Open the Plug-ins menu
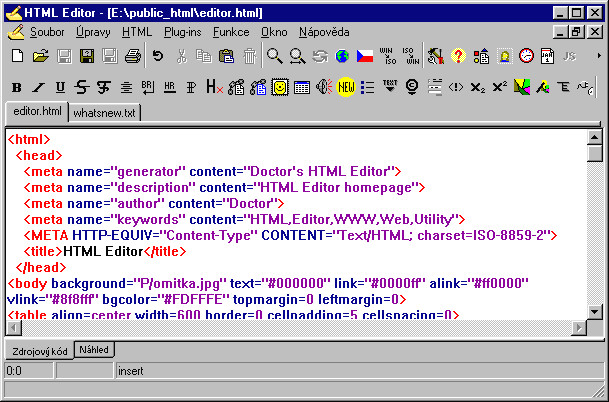 click(x=183, y=32)
